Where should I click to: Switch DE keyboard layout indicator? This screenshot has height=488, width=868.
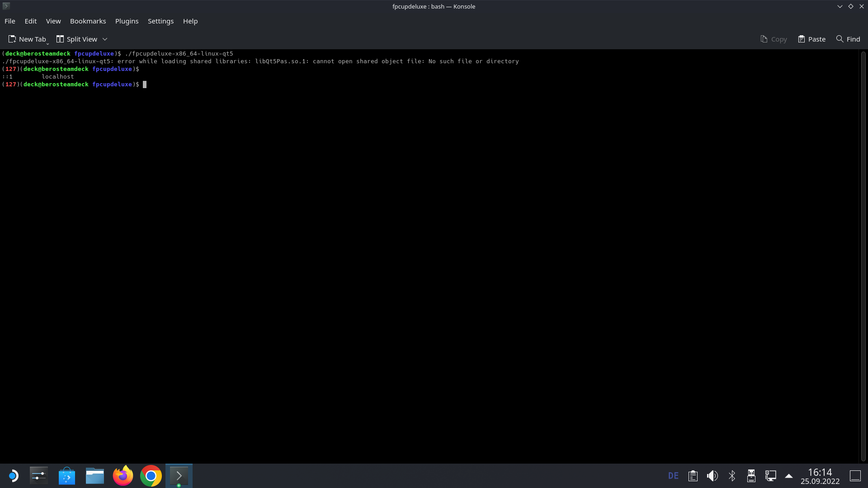[673, 476]
